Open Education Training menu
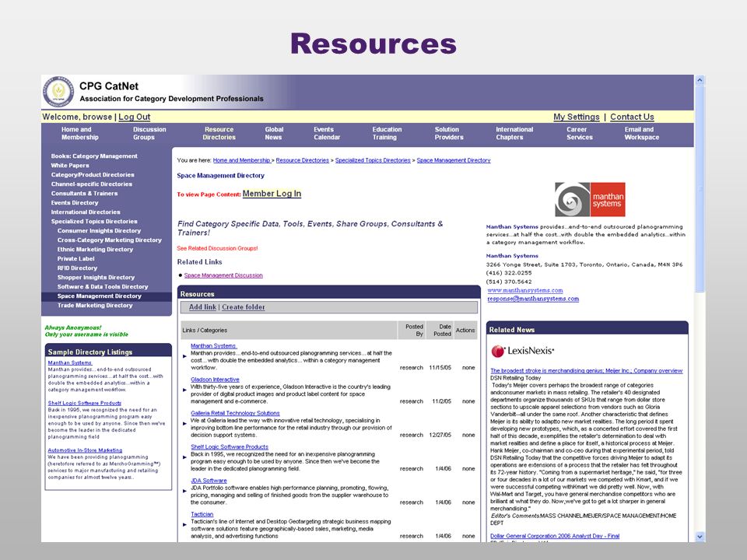The width and height of the screenshot is (747, 560). [387, 133]
